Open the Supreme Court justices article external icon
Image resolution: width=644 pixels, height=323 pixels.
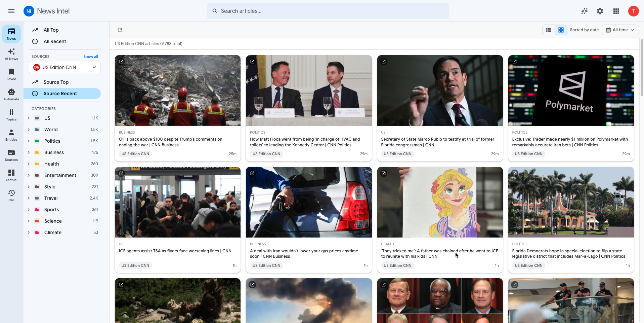(384, 285)
